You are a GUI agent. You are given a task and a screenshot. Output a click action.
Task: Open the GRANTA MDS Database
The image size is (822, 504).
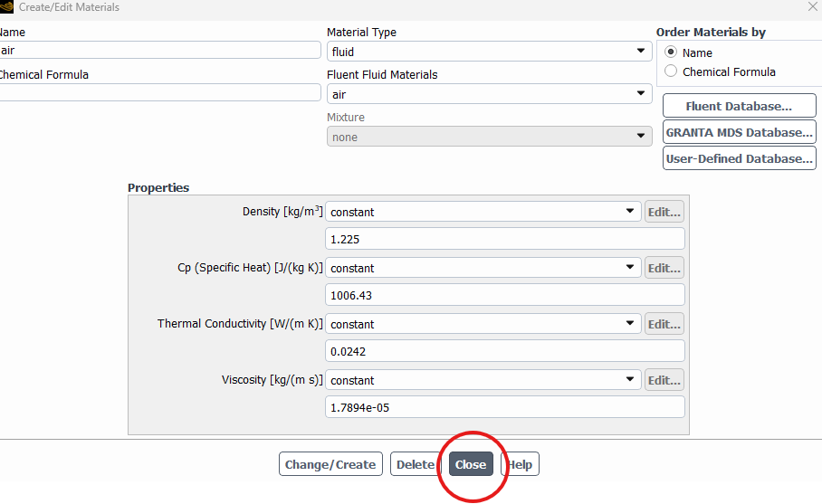740,132
